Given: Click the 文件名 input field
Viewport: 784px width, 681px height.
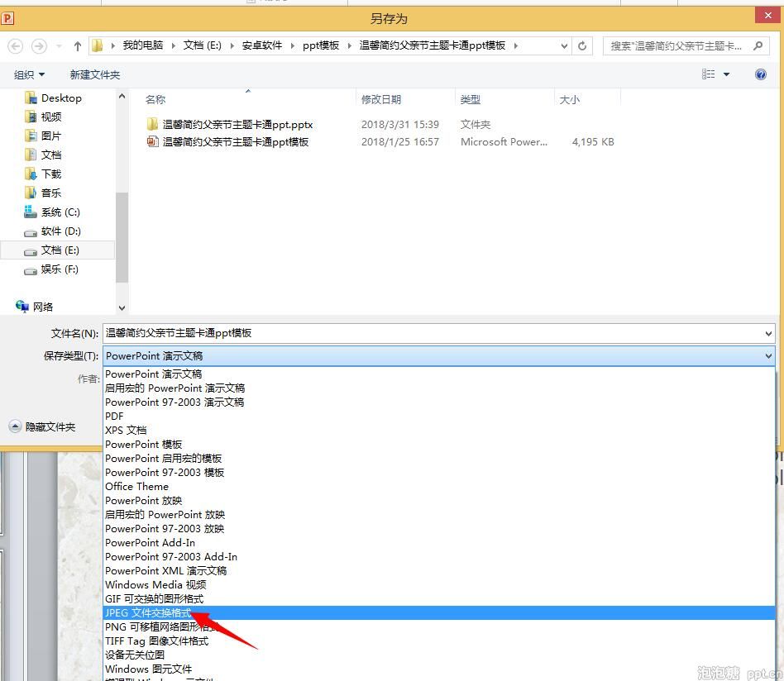Looking at the screenshot, I should [433, 333].
